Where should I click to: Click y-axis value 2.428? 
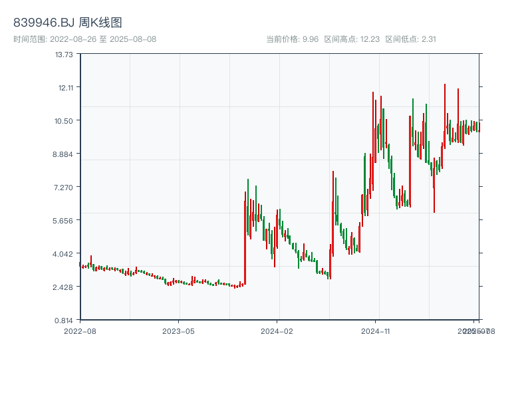pyautogui.click(x=63, y=287)
